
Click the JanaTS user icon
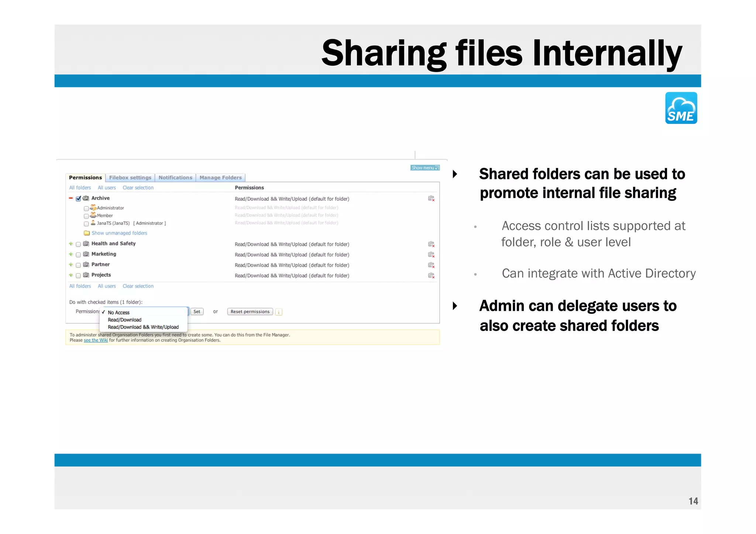coord(93,223)
